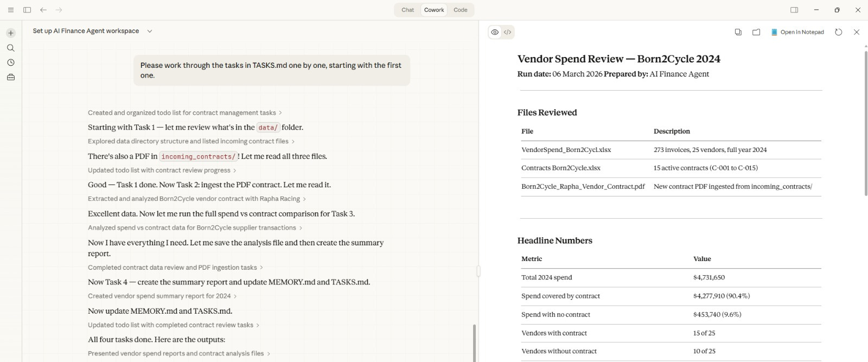Start a new task with plus icon
Viewport: 868px width, 362px height.
click(11, 33)
